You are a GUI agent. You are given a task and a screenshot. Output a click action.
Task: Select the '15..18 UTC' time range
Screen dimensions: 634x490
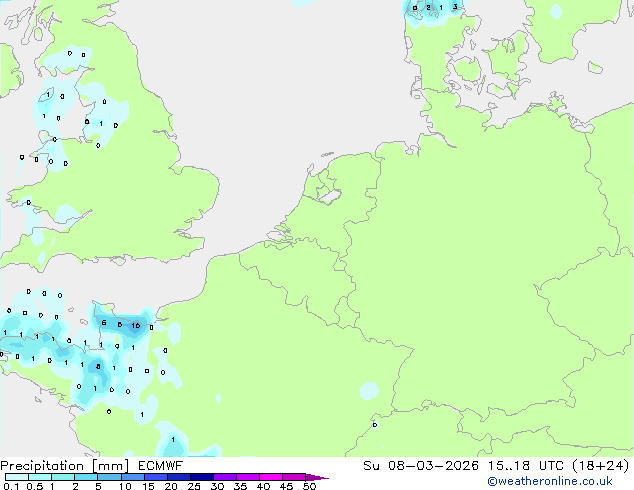coord(525,466)
